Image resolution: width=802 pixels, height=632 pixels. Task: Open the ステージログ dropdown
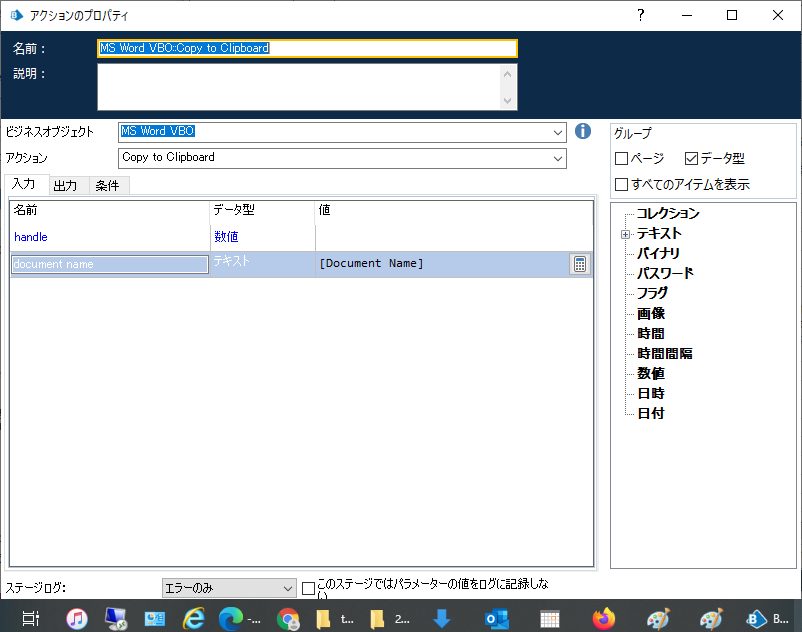288,588
